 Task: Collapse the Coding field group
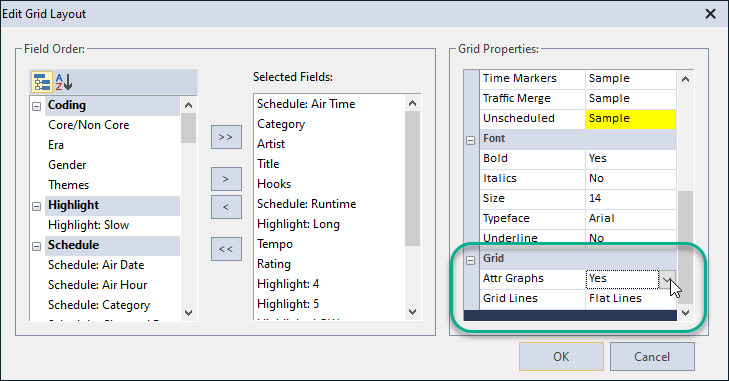[36, 107]
